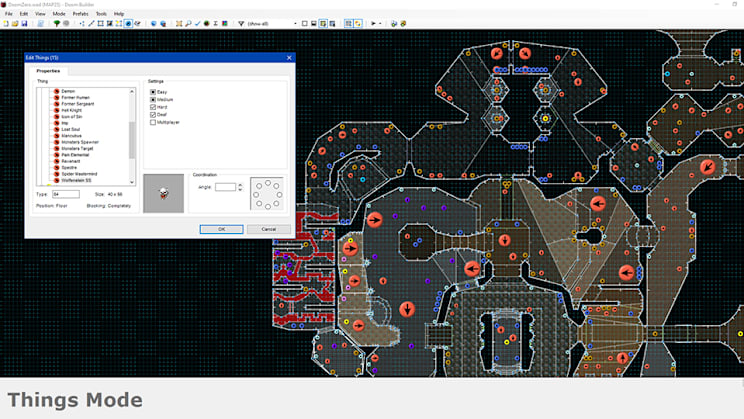Image resolution: width=744 pixels, height=419 pixels.
Task: Click the last yellow toolbar icon
Action: click(x=403, y=23)
